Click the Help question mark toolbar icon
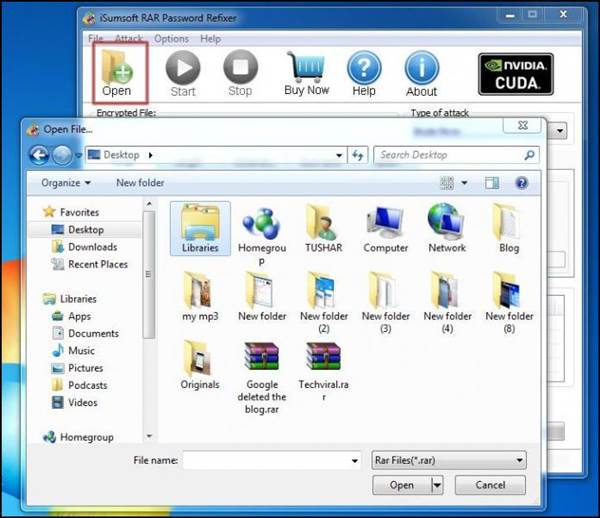The width and height of the screenshot is (600, 518). pos(364,68)
